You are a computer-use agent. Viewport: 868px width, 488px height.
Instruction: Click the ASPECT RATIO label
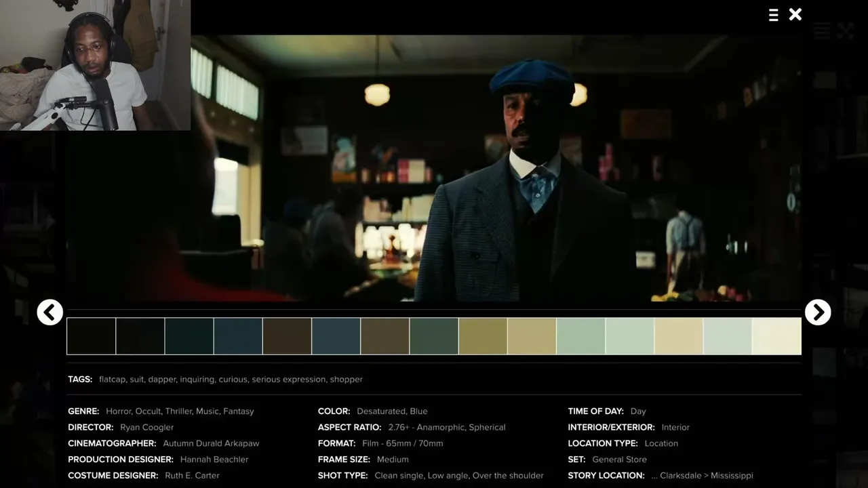pos(350,428)
